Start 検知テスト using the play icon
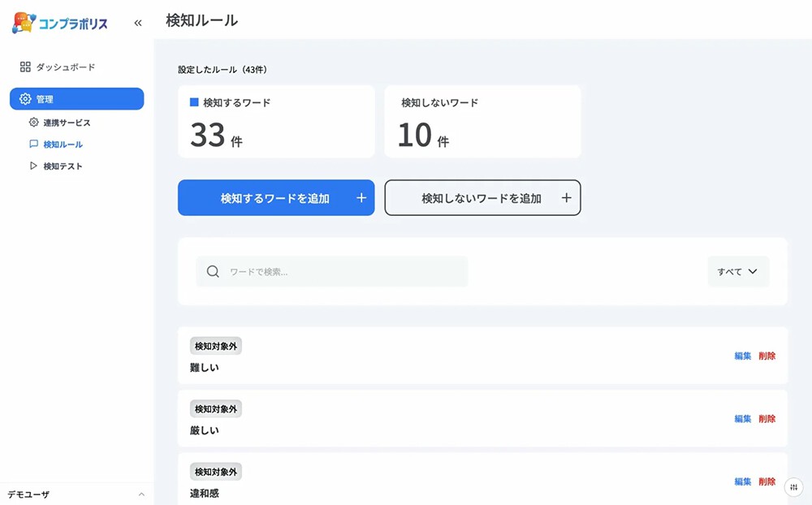The height and width of the screenshot is (505, 812). click(34, 166)
